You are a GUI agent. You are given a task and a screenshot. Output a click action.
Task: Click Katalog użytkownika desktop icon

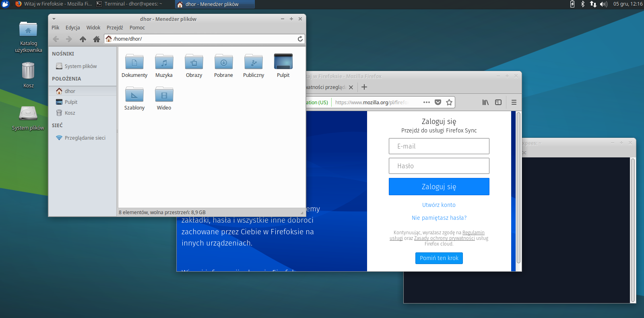tap(28, 37)
